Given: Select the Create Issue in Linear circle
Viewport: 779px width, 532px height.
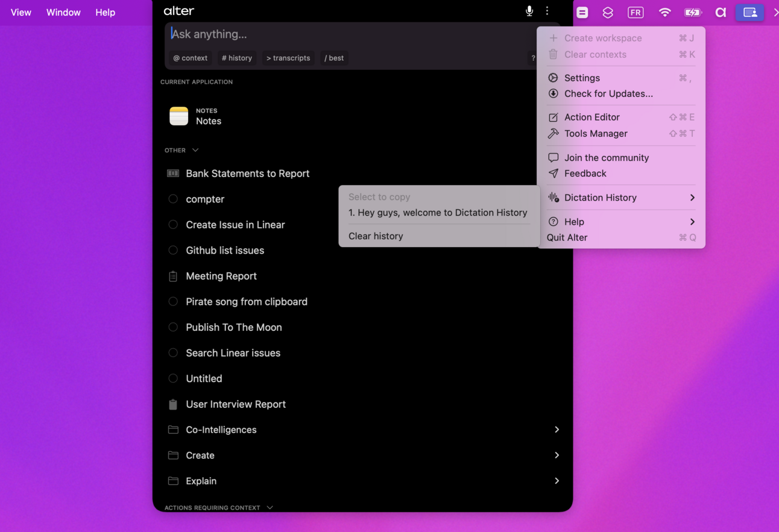Looking at the screenshot, I should (173, 225).
